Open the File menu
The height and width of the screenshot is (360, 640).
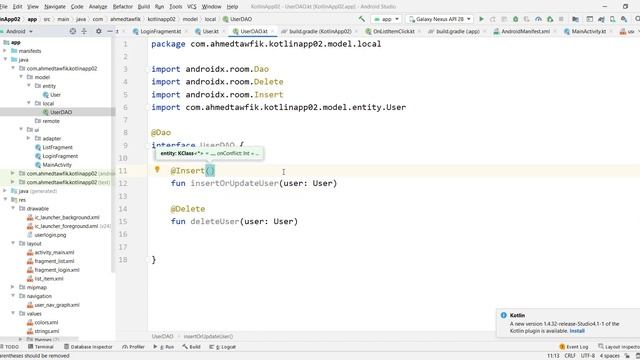pos(4,7)
